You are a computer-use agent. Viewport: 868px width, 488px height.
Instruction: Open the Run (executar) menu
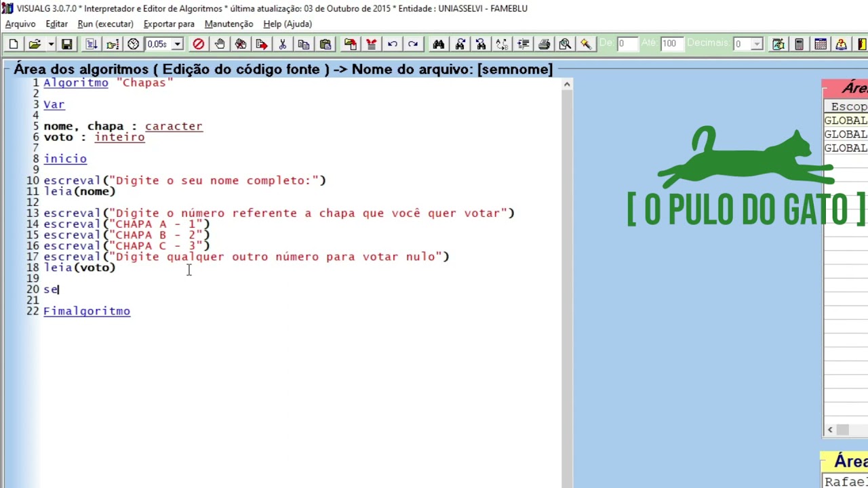[105, 24]
